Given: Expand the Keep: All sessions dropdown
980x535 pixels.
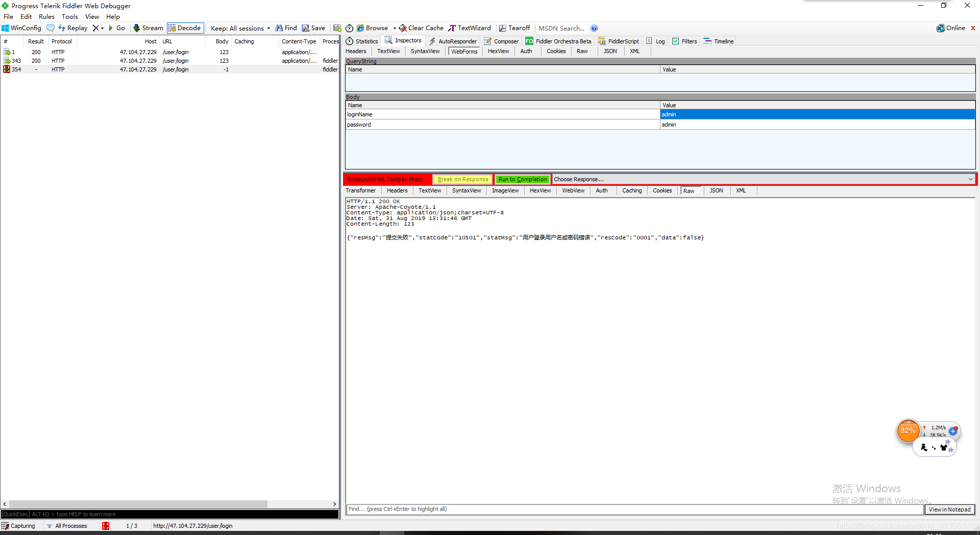Looking at the screenshot, I should point(240,28).
